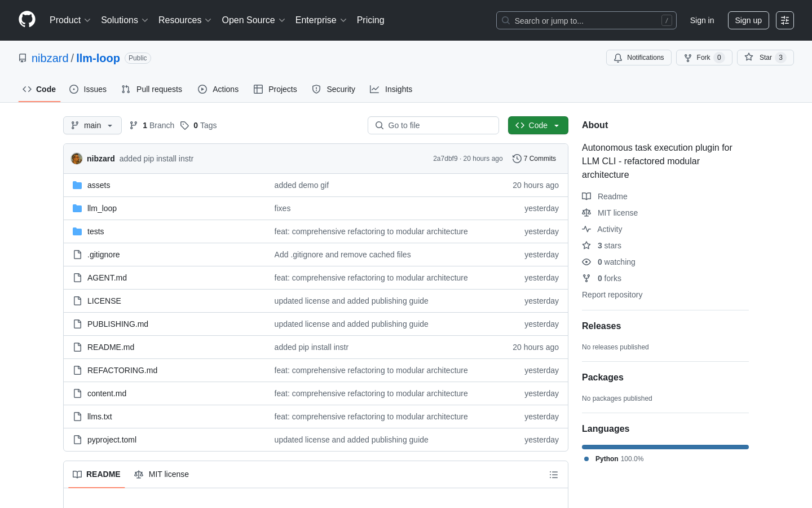The width and height of the screenshot is (812, 508).
Task: Click the Python 100.0% language link
Action: pos(614,459)
